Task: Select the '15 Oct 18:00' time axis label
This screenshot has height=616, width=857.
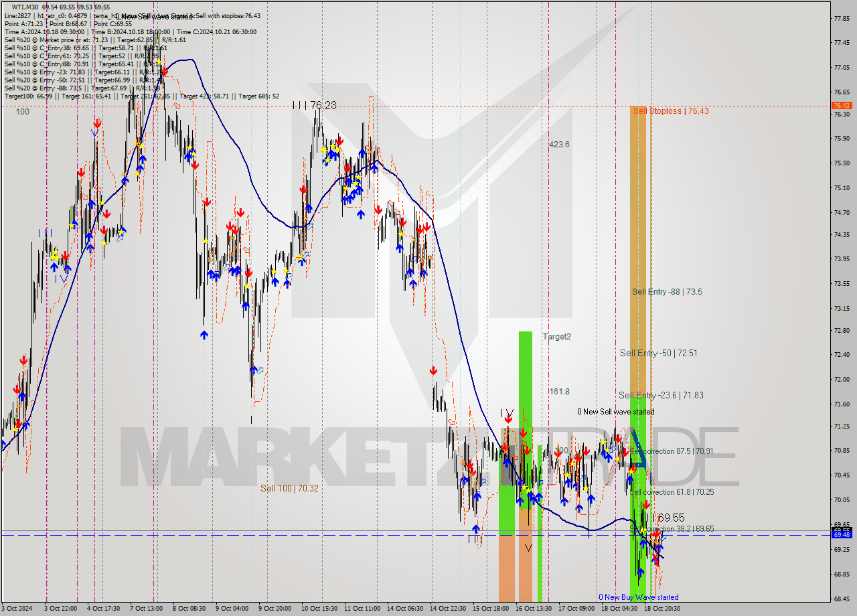Action: tap(490, 609)
